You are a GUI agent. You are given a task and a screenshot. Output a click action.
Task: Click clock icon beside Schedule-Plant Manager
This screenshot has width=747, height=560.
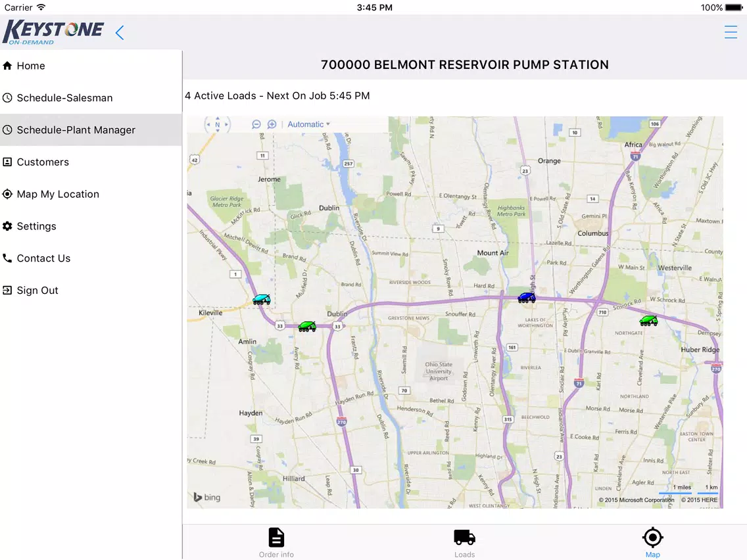pos(7,129)
